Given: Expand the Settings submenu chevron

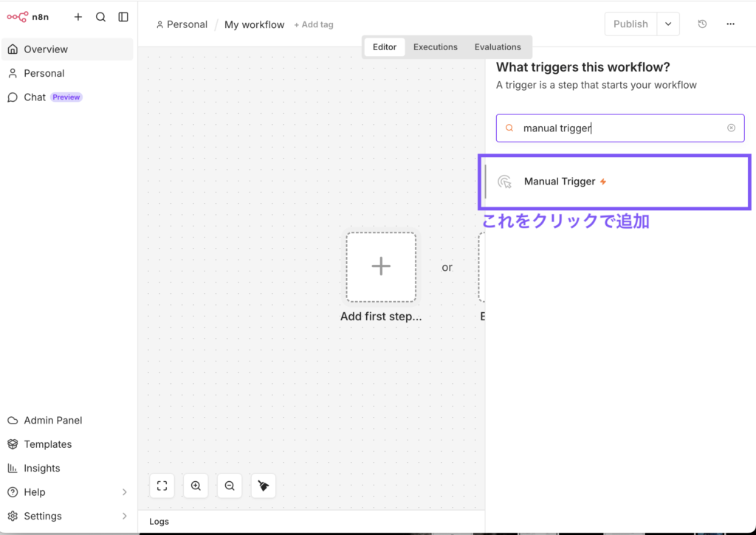Looking at the screenshot, I should pos(124,516).
